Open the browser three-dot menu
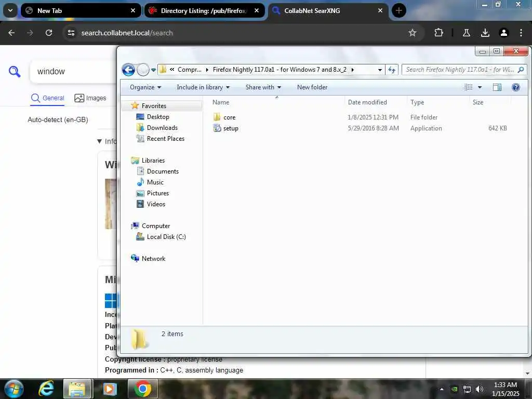 tap(521, 33)
